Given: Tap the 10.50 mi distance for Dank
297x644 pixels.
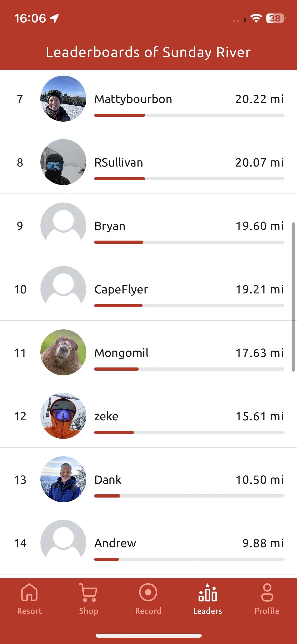Looking at the screenshot, I should pyautogui.click(x=260, y=480).
